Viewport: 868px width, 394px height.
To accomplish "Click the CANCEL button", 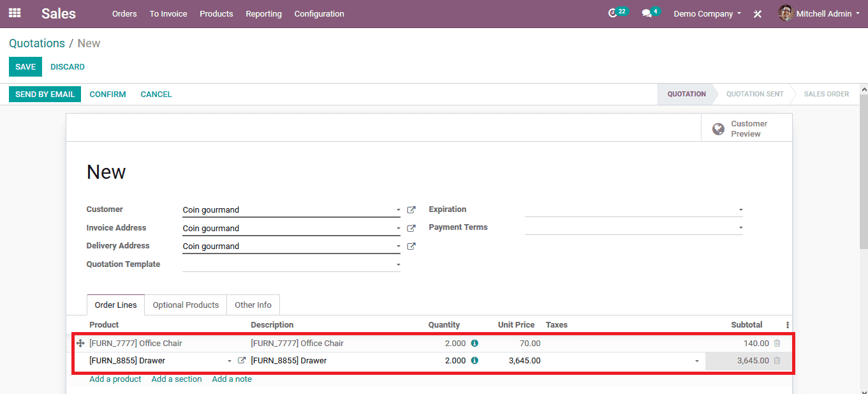I will pos(156,94).
